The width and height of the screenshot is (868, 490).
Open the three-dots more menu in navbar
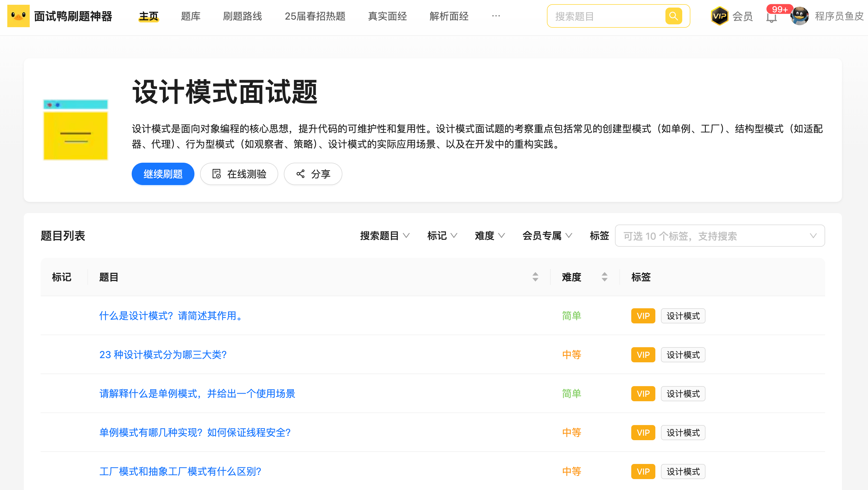pyautogui.click(x=496, y=16)
